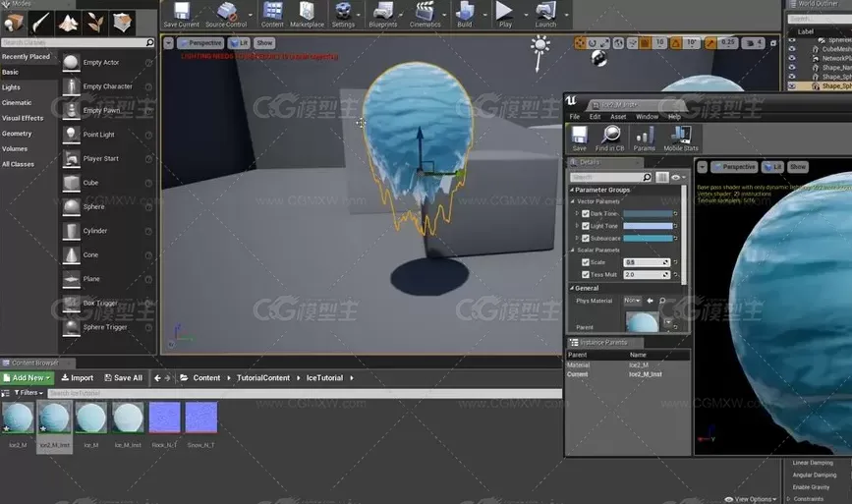Image resolution: width=852 pixels, height=504 pixels.
Task: Open the Filters dropdown in Content Browser
Action: point(28,393)
